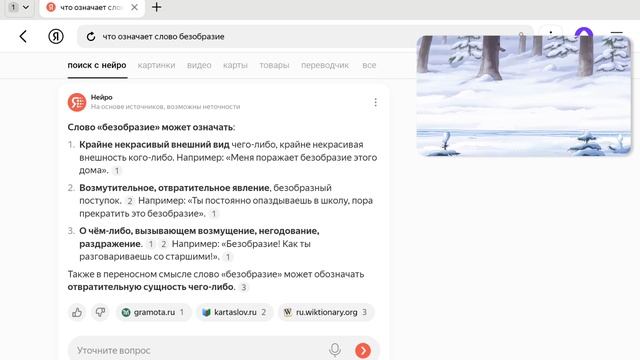Click citation 2 after 'поступок'

point(130,201)
